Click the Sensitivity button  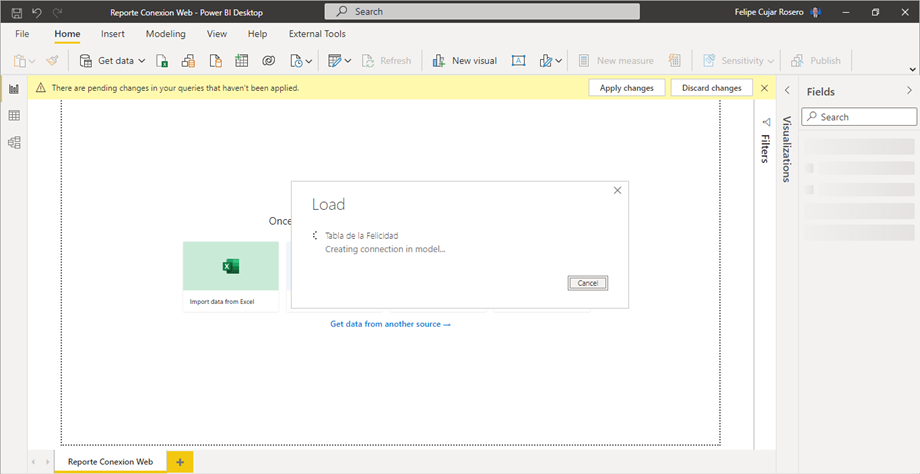click(x=738, y=60)
